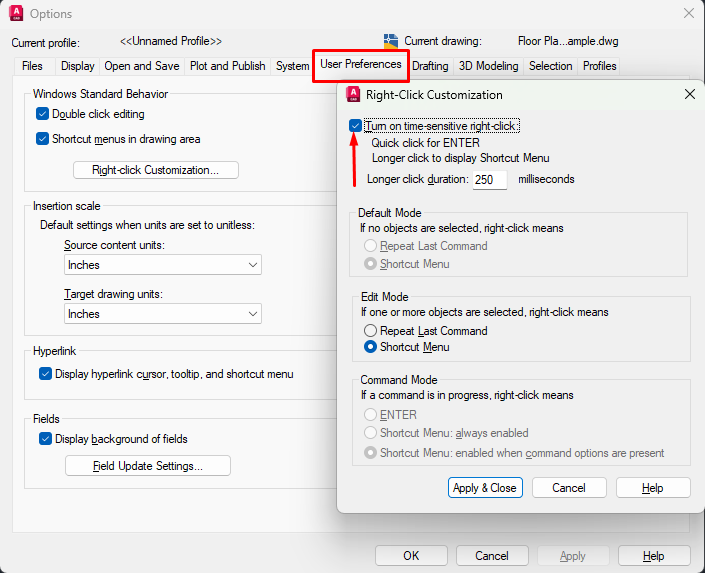Toggle Shortcut menus in drawing area

pyautogui.click(x=42, y=139)
